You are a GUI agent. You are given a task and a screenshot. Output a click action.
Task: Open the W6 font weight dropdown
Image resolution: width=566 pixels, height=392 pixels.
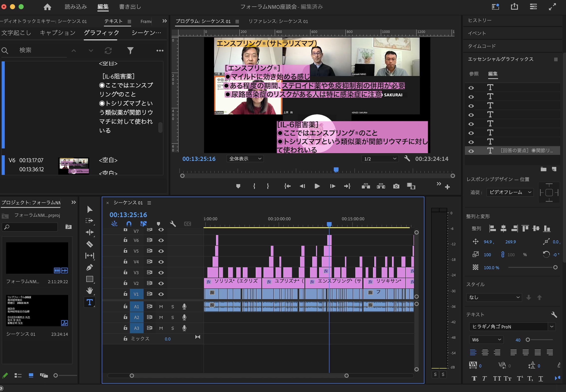tap(486, 340)
